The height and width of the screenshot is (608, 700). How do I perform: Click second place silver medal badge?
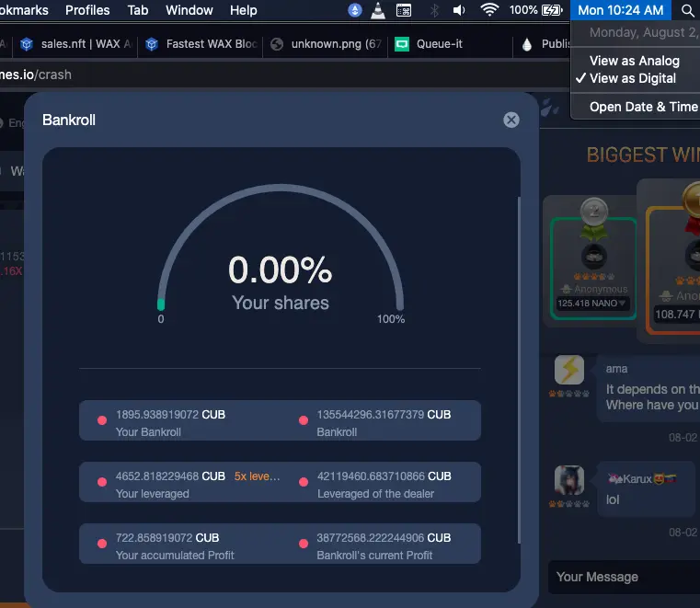click(593, 211)
